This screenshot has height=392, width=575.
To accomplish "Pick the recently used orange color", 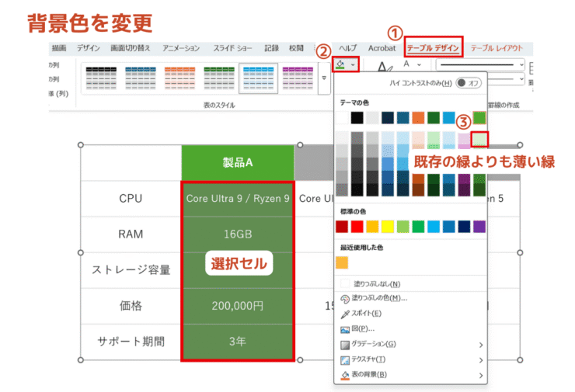I will 342,262.
